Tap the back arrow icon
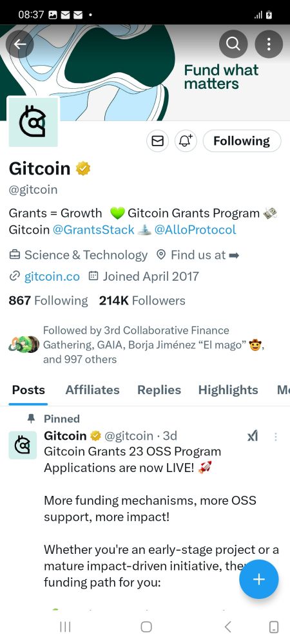 [x=20, y=44]
